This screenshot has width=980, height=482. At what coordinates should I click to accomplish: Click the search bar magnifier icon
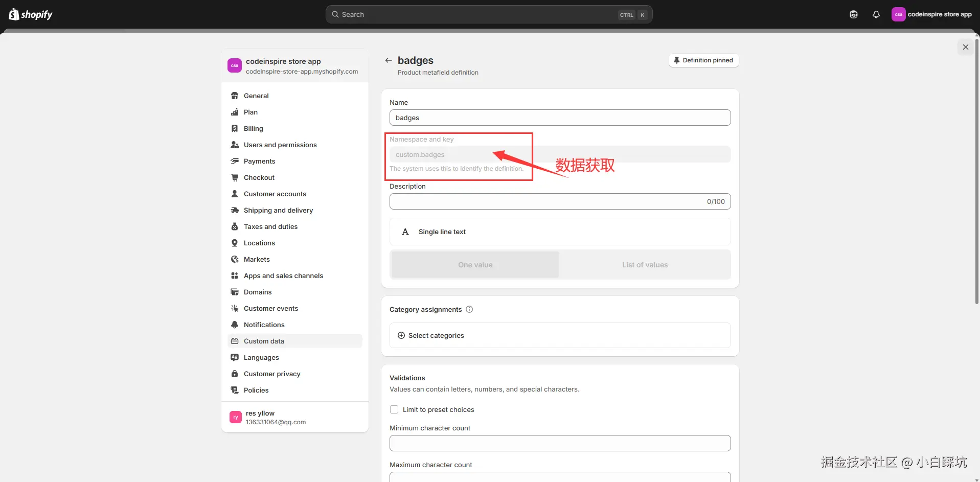pos(335,14)
